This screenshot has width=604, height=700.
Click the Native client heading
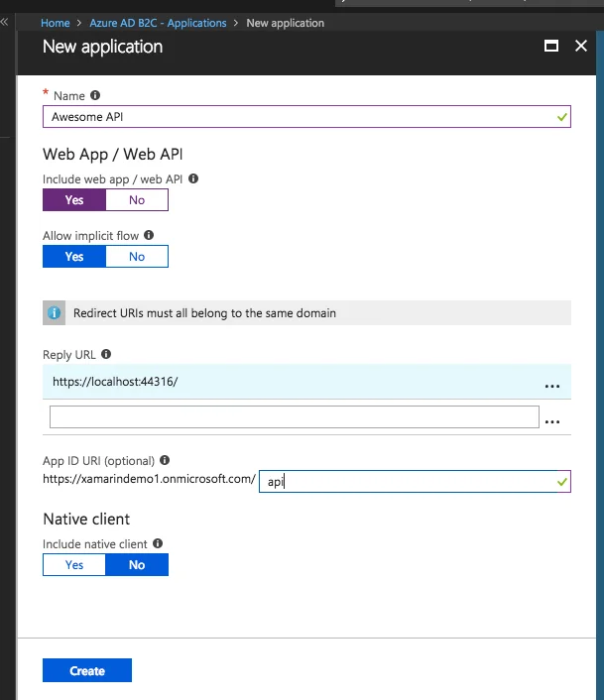click(86, 519)
